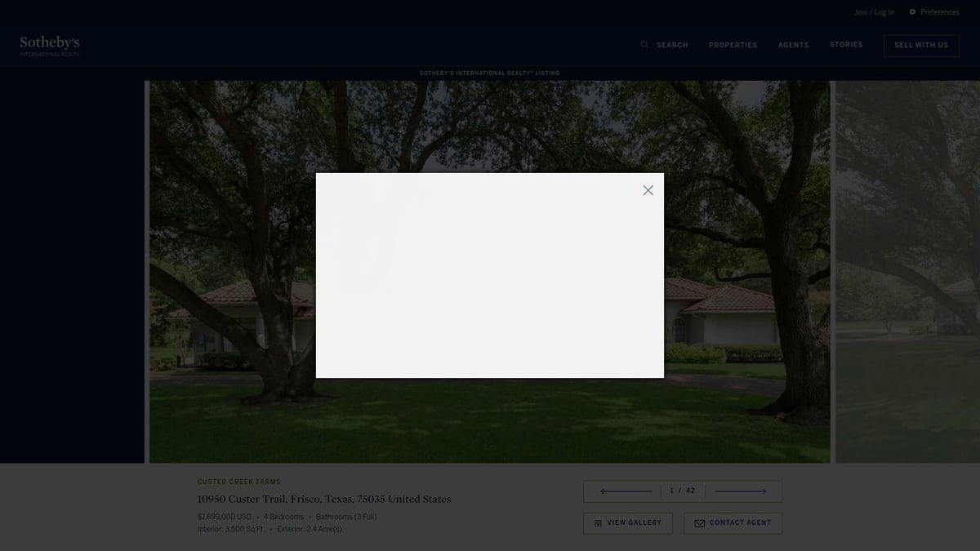Click the next photo arrow
Viewport: 980px width, 551px height.
[x=742, y=491]
